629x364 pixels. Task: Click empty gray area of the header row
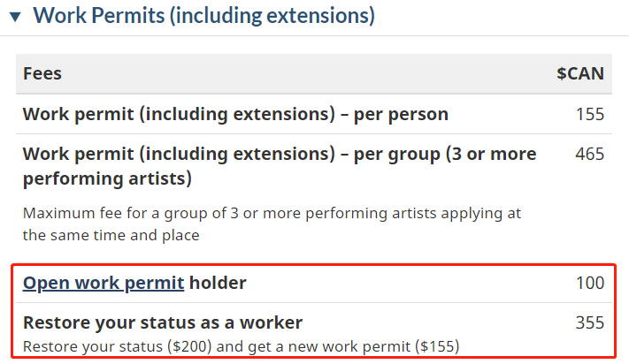point(309,73)
